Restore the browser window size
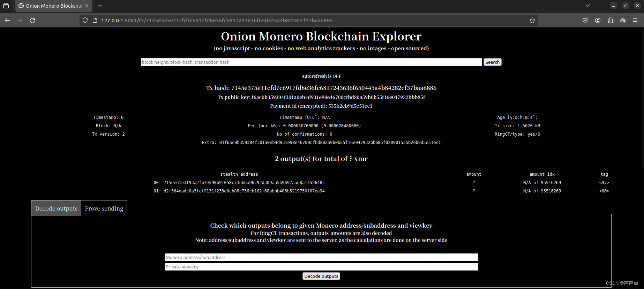Screen dimensions: 644x289 626,6
